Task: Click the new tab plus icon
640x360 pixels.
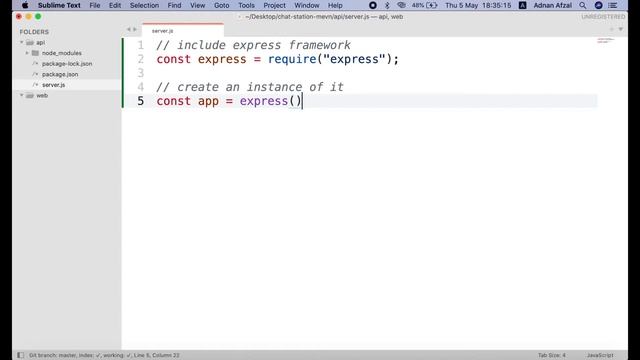Action: (611, 29)
